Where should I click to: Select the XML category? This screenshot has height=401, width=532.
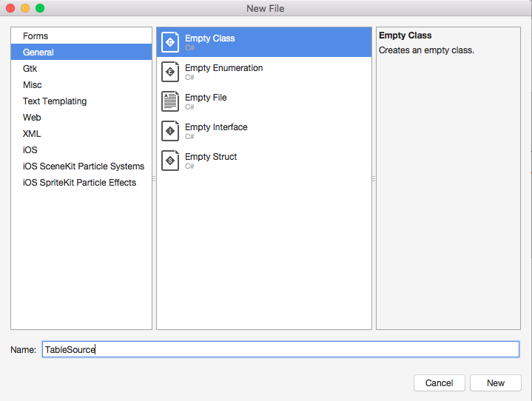32,134
